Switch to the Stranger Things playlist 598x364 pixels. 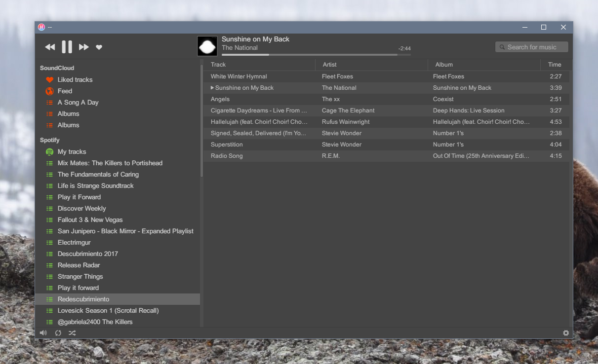(x=80, y=276)
